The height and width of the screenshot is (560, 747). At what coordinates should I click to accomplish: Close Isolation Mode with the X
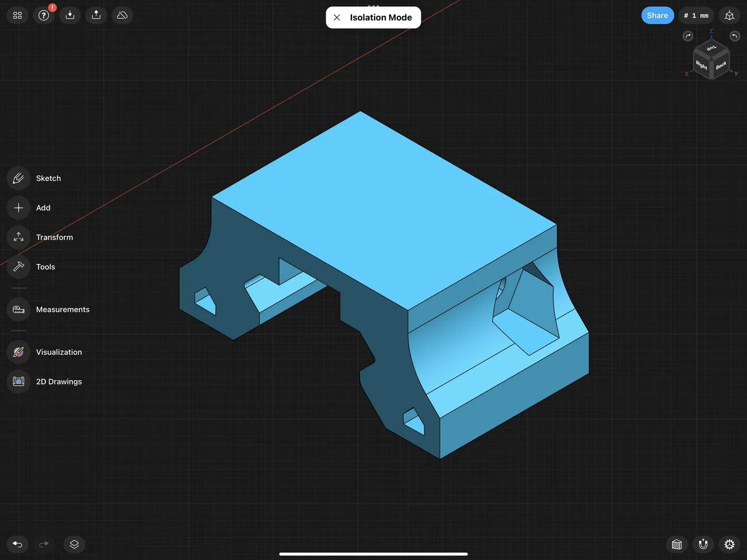[337, 17]
